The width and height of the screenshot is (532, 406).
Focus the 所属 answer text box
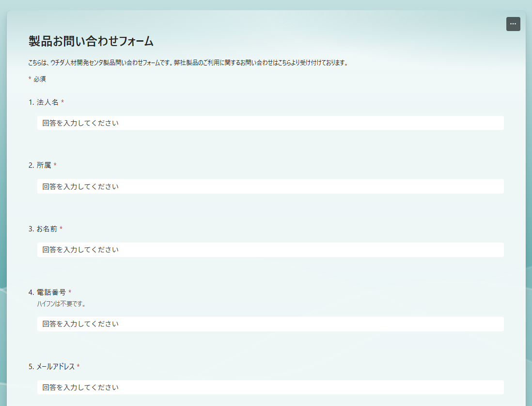click(270, 186)
